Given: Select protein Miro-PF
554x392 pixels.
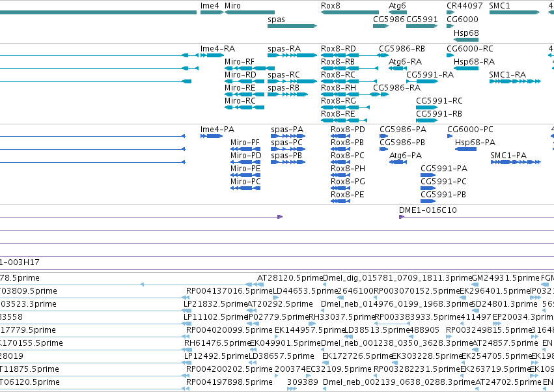Looking at the screenshot, I should click(x=245, y=143).
